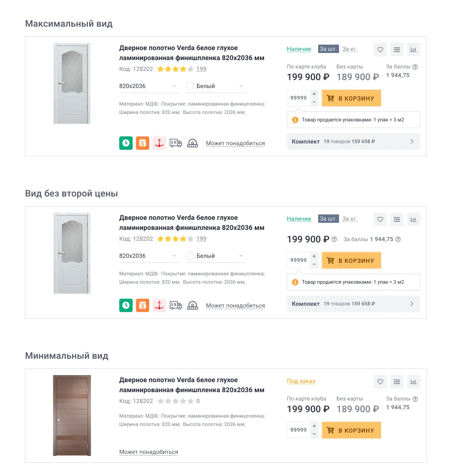Click 'Может понадобиться' link in Минимальный вид card
The image size is (452, 476).
tap(148, 452)
